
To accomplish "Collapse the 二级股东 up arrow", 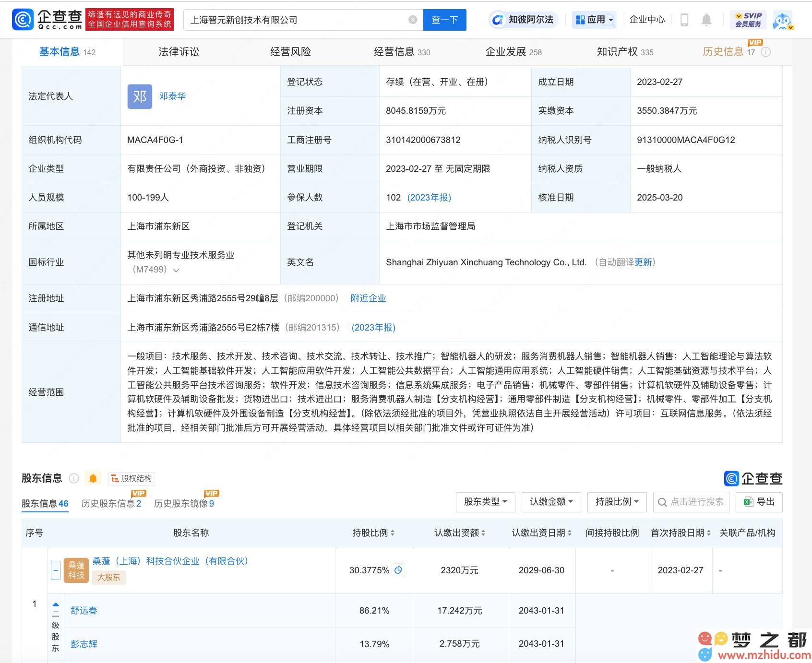I will point(56,605).
